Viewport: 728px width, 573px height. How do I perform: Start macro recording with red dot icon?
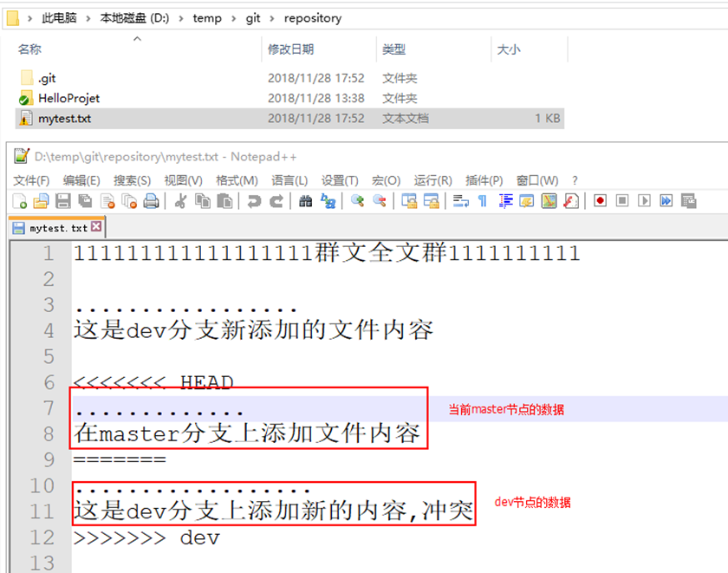pyautogui.click(x=601, y=200)
